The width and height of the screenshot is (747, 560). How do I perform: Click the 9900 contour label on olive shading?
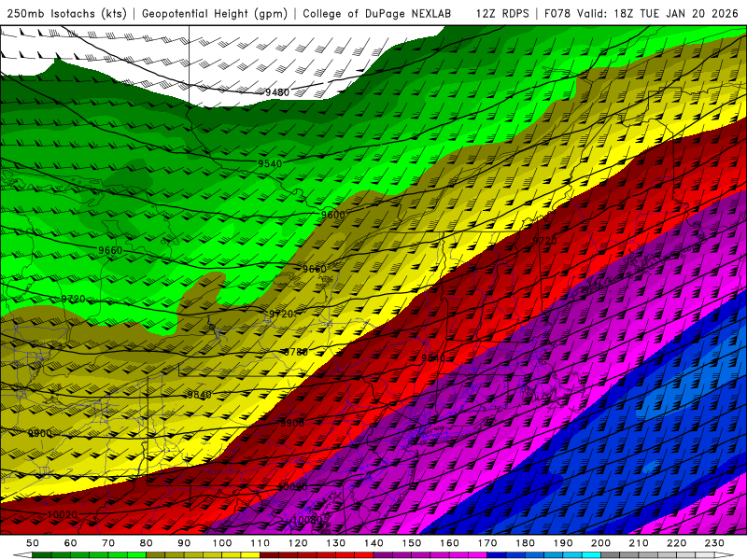pyautogui.click(x=40, y=433)
